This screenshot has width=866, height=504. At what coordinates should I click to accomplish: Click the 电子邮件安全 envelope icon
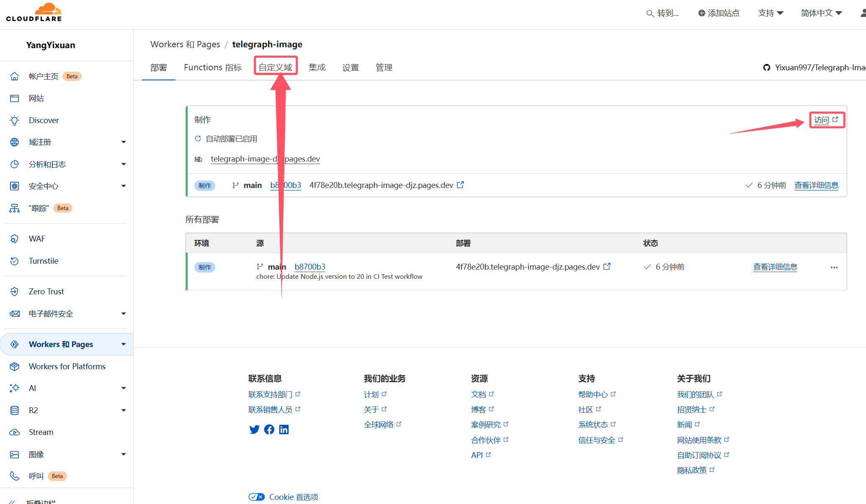[x=15, y=314]
